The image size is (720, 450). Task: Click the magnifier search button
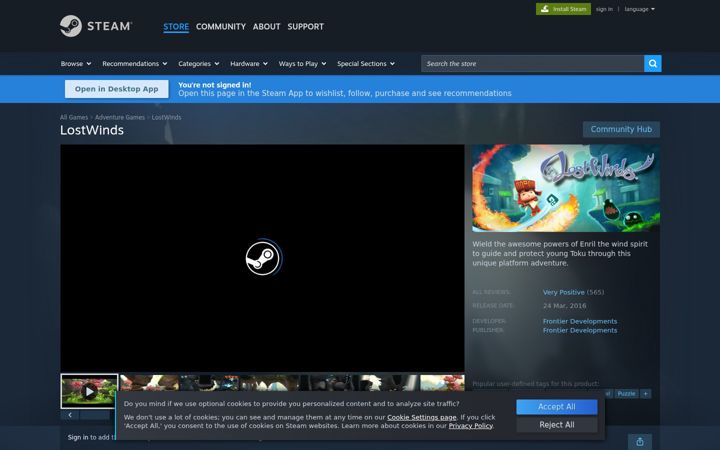(x=652, y=63)
